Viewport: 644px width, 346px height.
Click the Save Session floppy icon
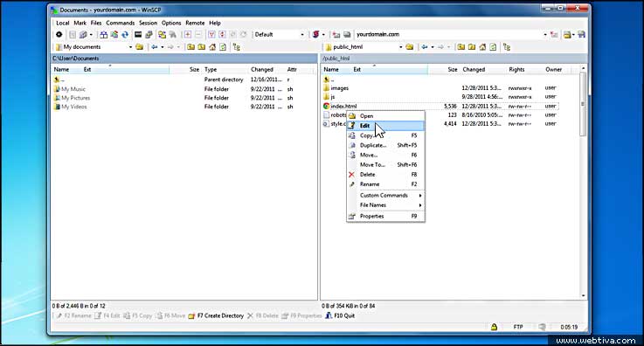(x=582, y=34)
